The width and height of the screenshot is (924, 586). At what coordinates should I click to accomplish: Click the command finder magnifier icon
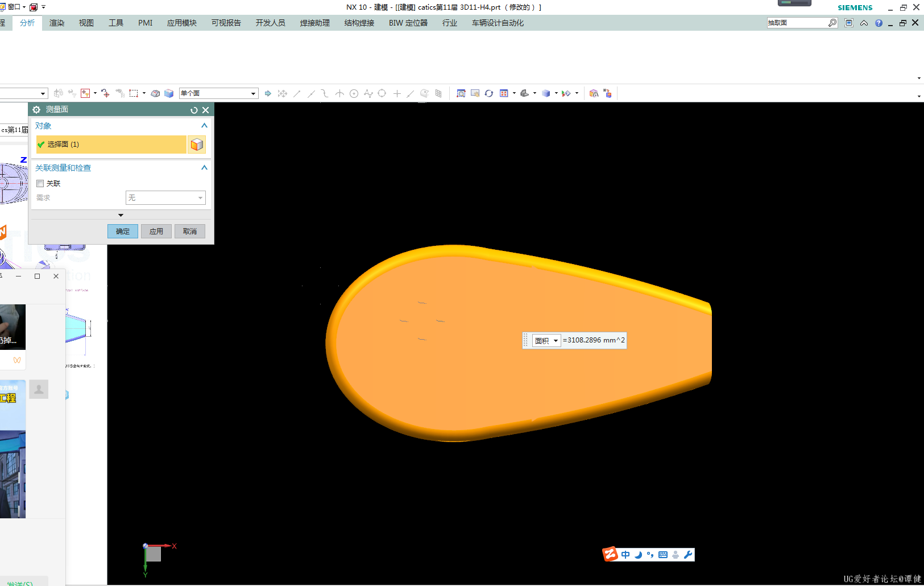coord(832,23)
